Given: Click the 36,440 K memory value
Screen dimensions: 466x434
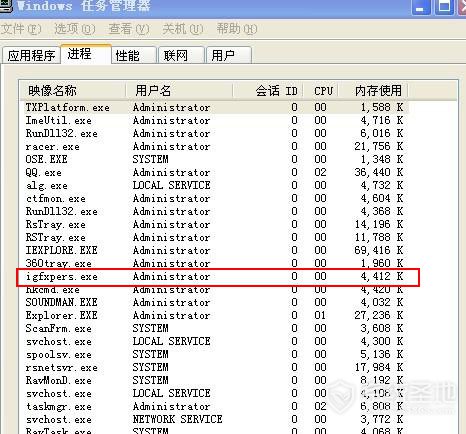Looking at the screenshot, I should [x=379, y=172].
